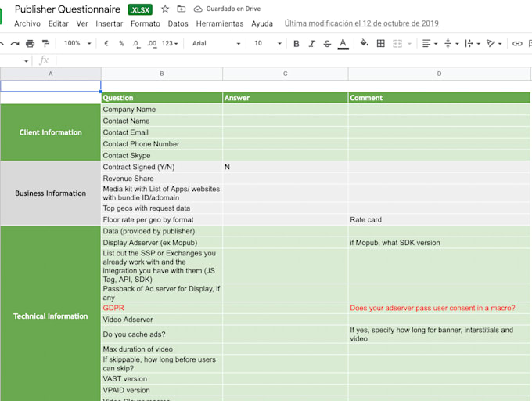The width and height of the screenshot is (532, 401).
Task: Open the text color picker
Action: point(343,43)
